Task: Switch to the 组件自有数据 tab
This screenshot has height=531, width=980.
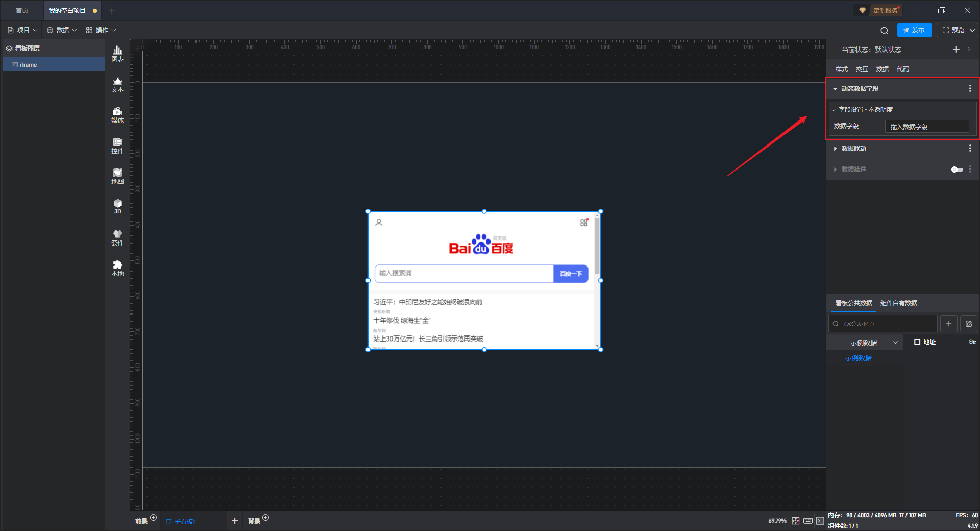Action: click(x=899, y=303)
